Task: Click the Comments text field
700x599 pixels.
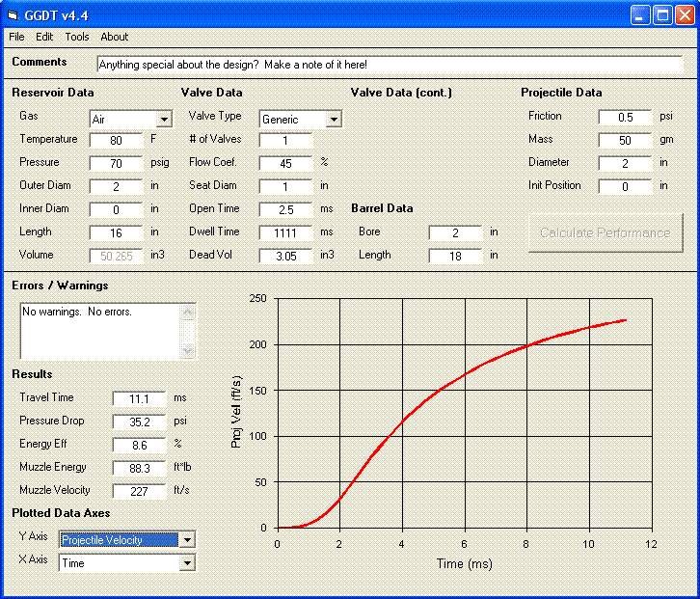Action: [x=389, y=65]
